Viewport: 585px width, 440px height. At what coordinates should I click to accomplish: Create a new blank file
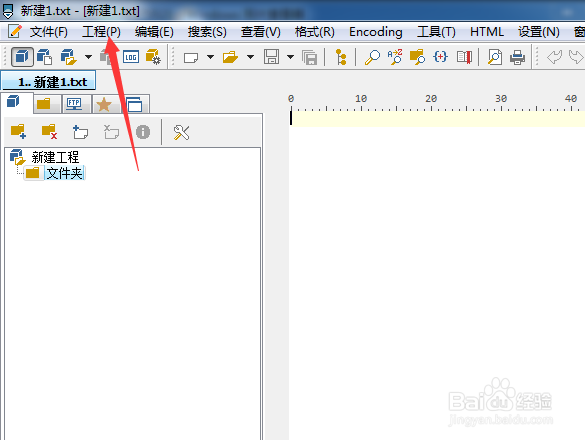coord(191,58)
